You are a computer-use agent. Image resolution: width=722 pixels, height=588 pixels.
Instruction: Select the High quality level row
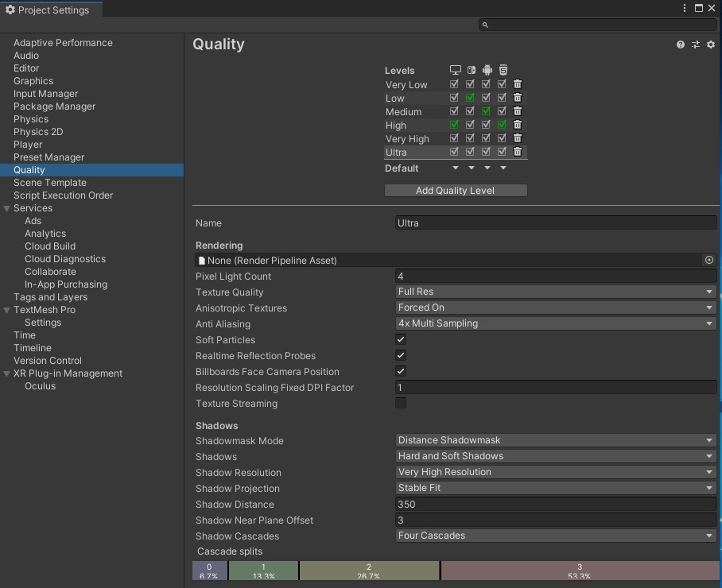pyautogui.click(x=396, y=125)
